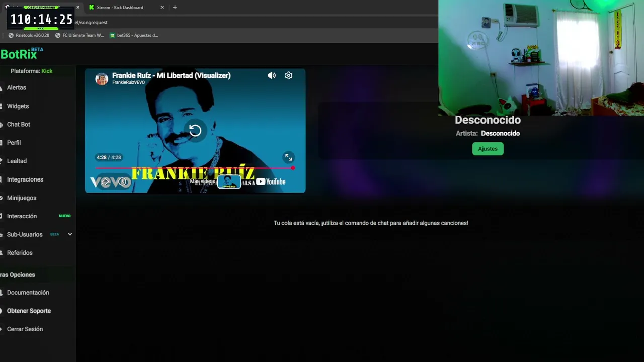Click the share arrow on the video
644x362 pixels.
click(105, 182)
